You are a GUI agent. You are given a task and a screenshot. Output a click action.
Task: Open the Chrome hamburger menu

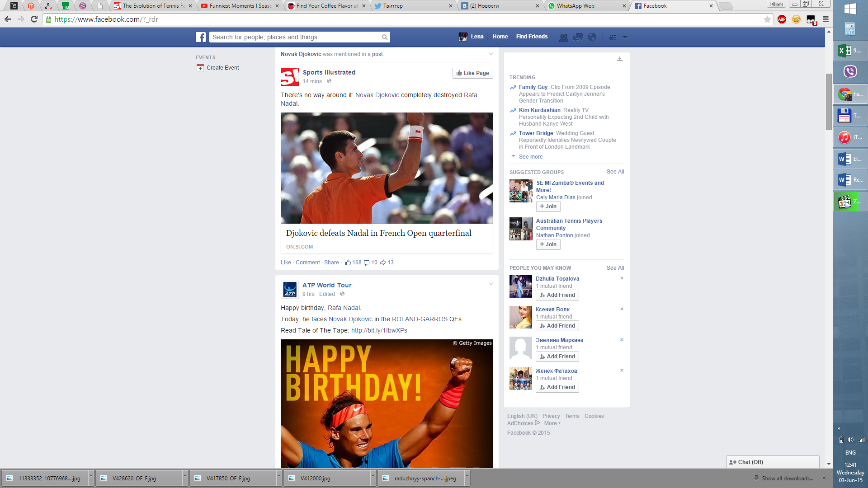(x=826, y=19)
